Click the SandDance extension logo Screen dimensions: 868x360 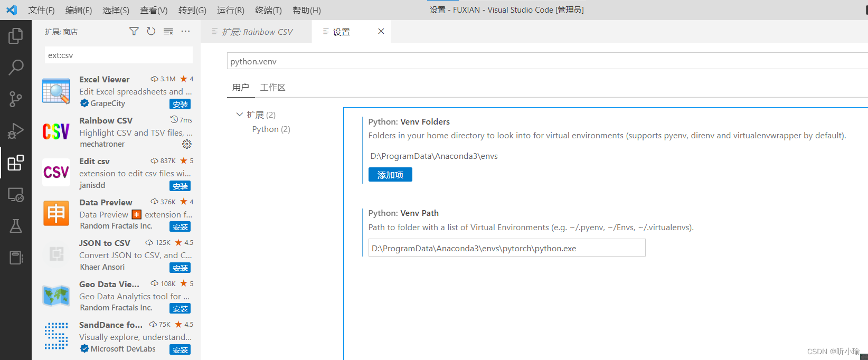pyautogui.click(x=56, y=336)
